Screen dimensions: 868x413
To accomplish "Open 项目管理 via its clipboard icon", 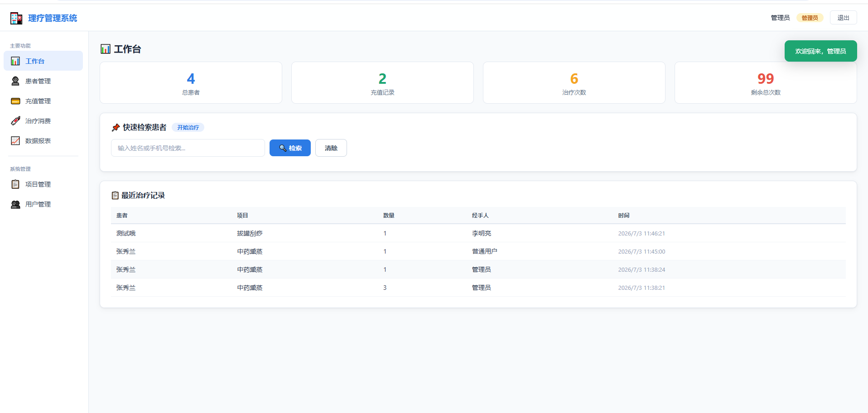I will point(15,184).
